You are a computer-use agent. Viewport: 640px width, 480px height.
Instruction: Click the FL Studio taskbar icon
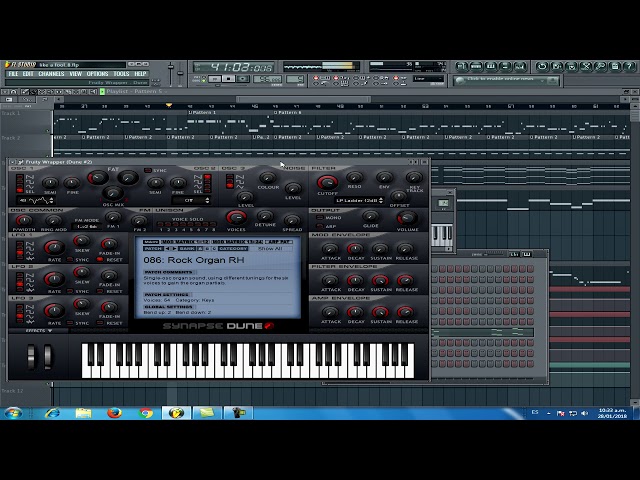[176, 413]
